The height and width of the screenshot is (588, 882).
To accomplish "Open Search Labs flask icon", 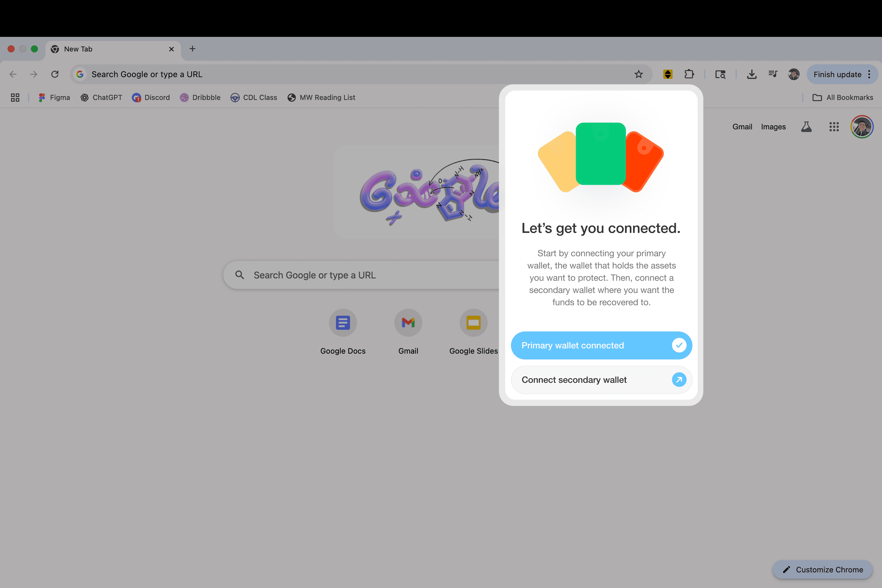I will click(x=806, y=127).
